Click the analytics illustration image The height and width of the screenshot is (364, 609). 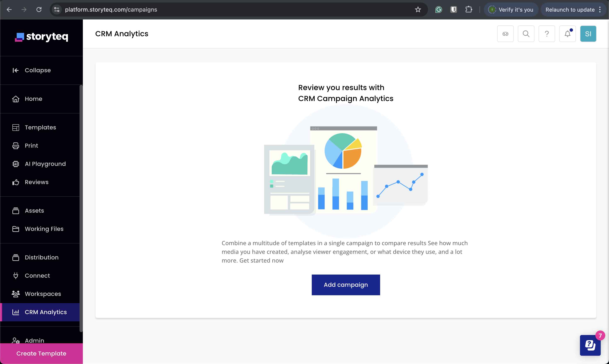pos(346,171)
